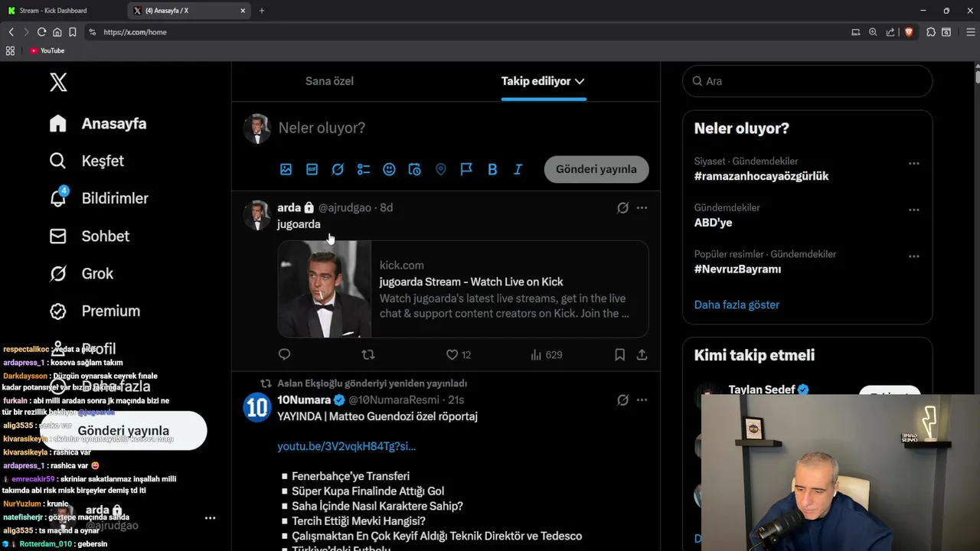Screen dimensions: 980x551
Task: Reply to arda's post
Action: (x=284, y=354)
